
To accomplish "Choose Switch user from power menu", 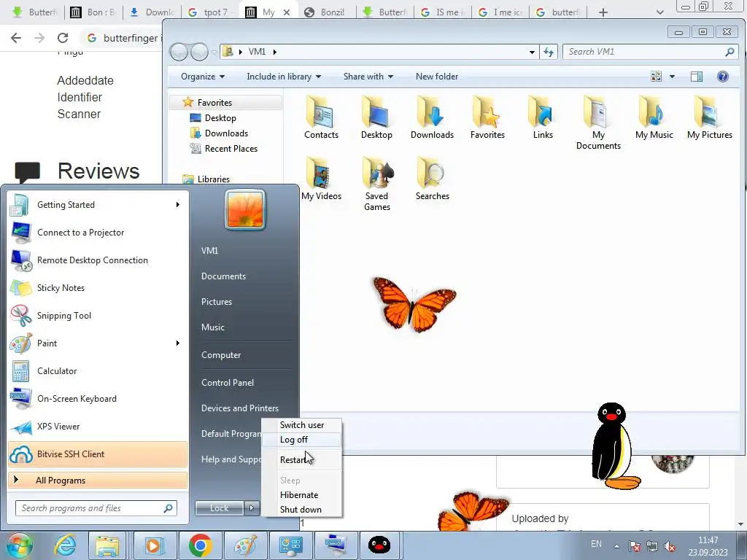I will pyautogui.click(x=302, y=425).
